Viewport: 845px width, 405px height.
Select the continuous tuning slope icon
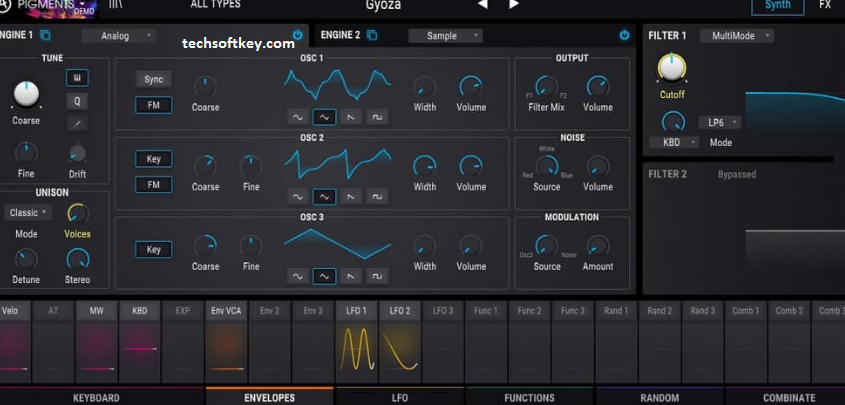pyautogui.click(x=78, y=124)
